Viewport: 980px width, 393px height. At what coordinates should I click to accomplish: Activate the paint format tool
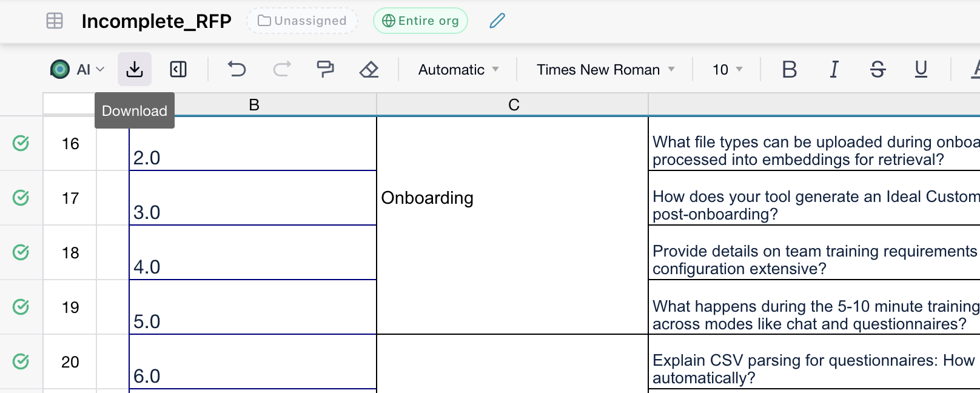tap(326, 69)
